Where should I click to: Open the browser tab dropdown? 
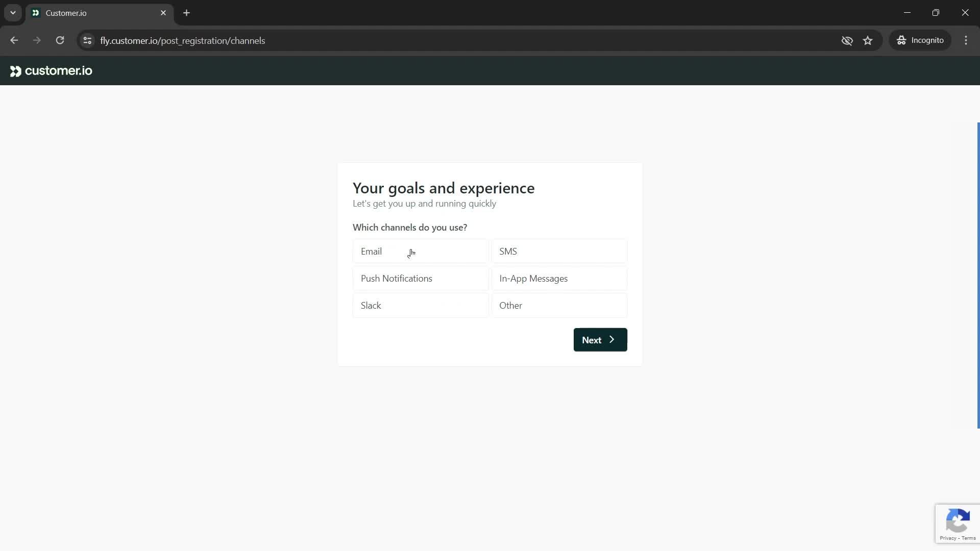point(12,13)
